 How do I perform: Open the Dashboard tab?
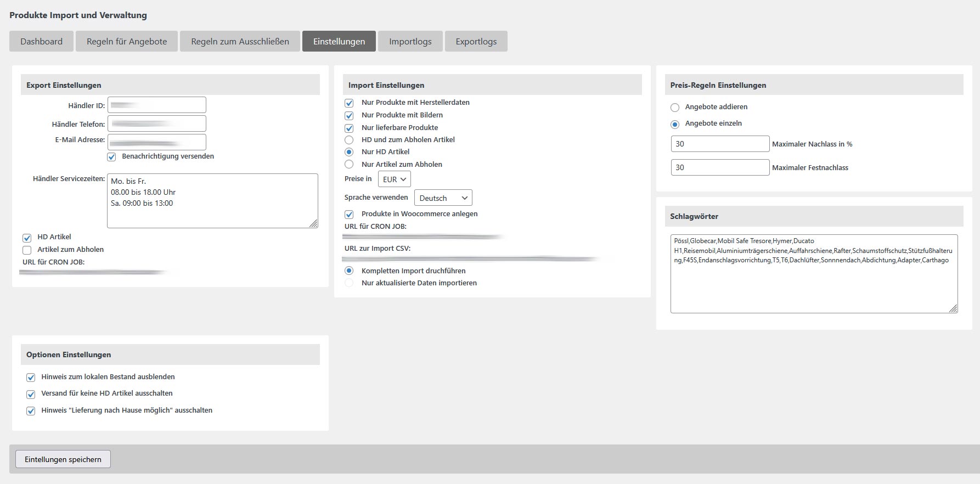pyautogui.click(x=41, y=41)
